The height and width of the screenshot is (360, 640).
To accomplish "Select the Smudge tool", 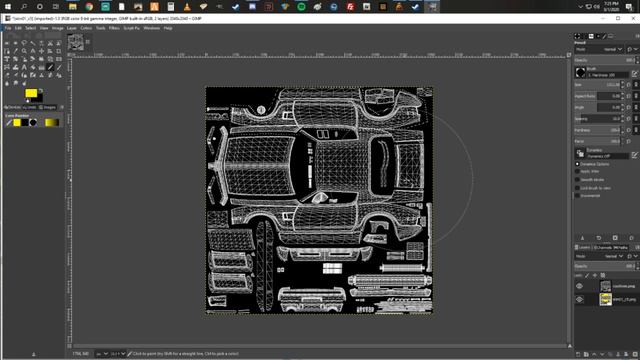I will pos(16,83).
